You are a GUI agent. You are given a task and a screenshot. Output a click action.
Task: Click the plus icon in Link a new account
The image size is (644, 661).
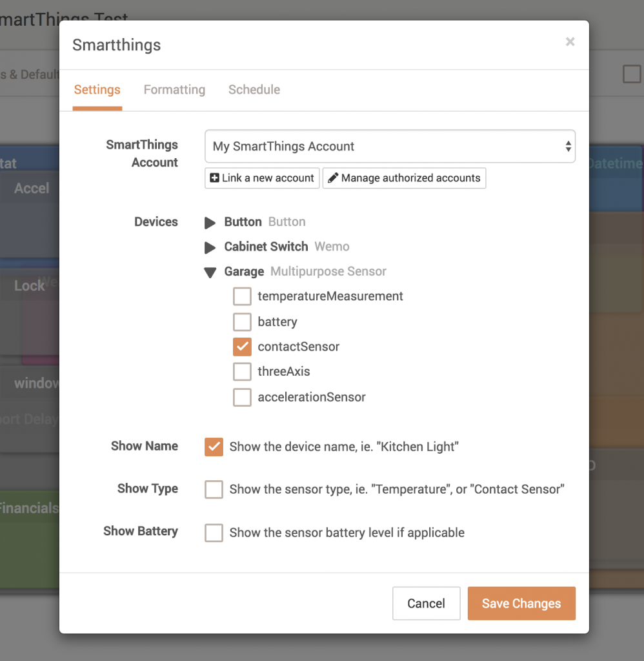pyautogui.click(x=214, y=178)
